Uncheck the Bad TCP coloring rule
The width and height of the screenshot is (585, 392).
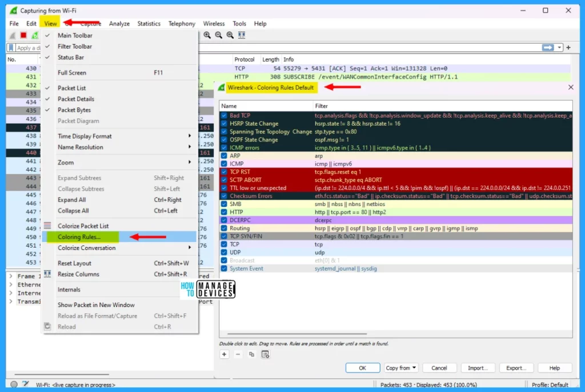[224, 115]
